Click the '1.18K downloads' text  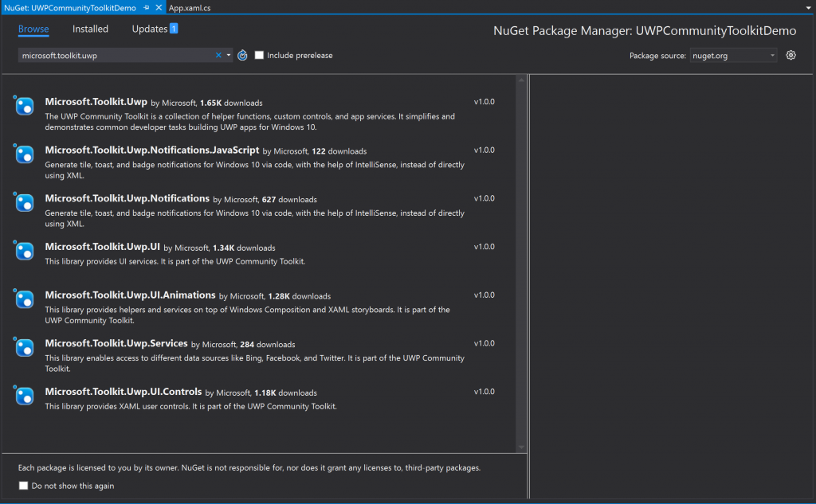pos(286,393)
